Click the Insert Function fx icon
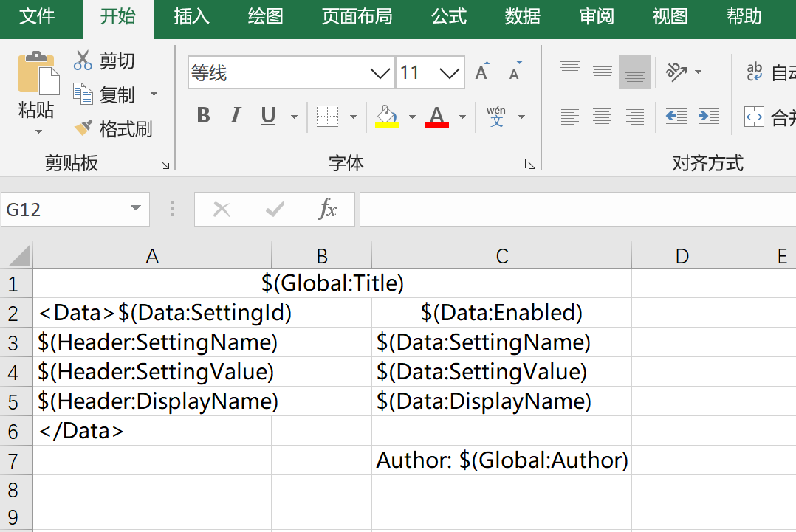 [327, 210]
